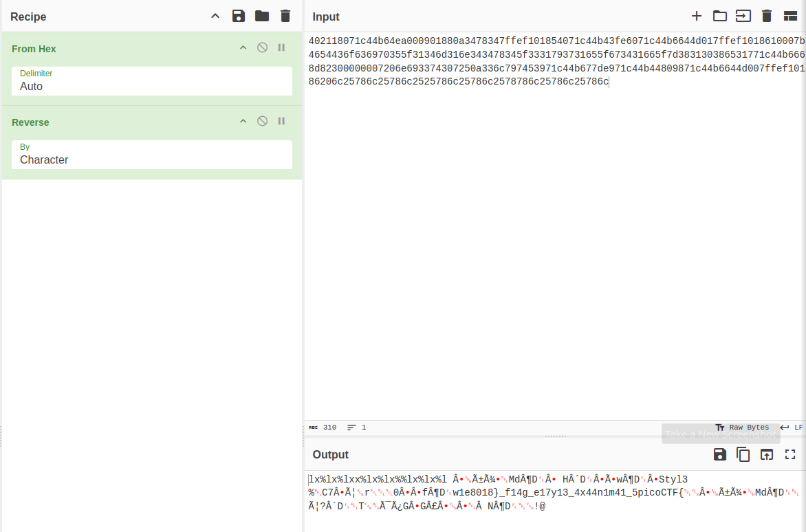The width and height of the screenshot is (806, 532).
Task: Disable the From Hex operation
Action: [x=262, y=47]
